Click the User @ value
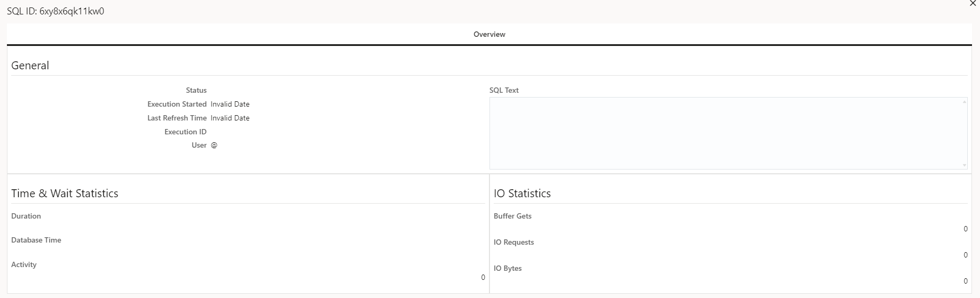This screenshot has height=298, width=980. (x=214, y=145)
